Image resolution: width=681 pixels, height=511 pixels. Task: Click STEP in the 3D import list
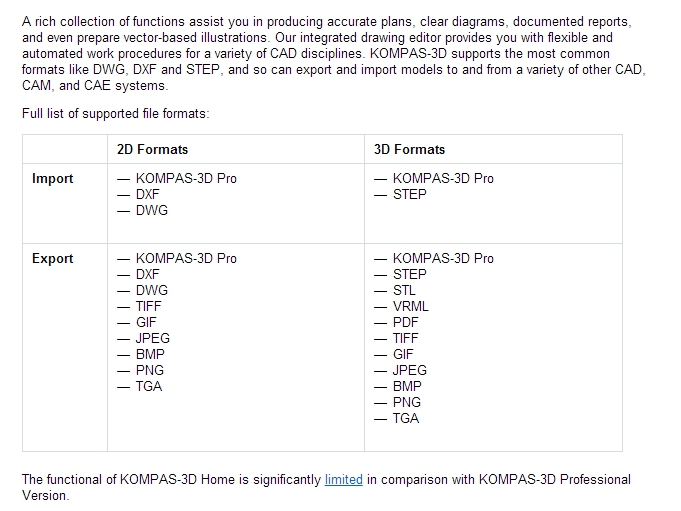[x=409, y=194]
